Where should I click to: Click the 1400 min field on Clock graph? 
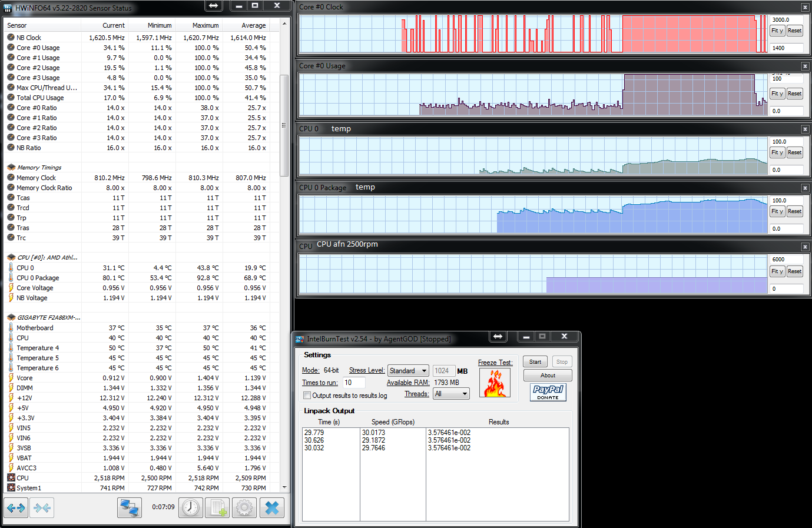[x=787, y=48]
